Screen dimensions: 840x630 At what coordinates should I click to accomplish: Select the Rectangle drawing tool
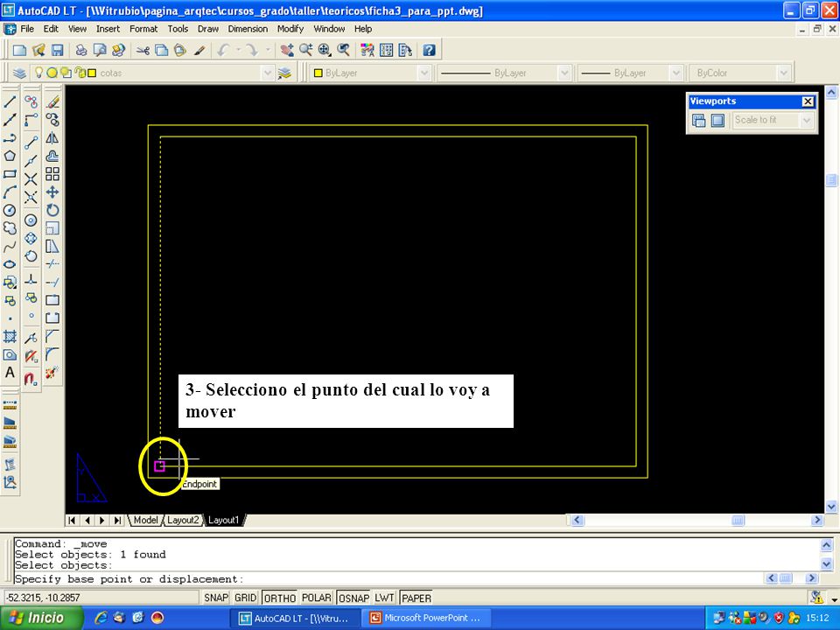[x=10, y=174]
